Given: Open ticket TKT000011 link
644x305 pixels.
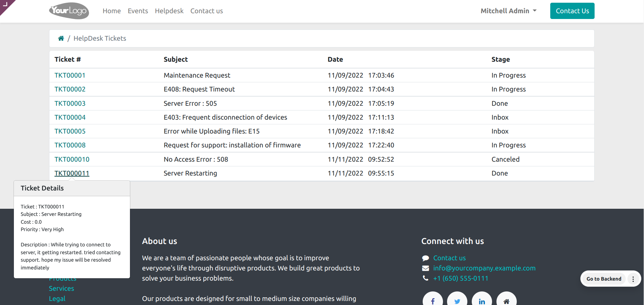Looking at the screenshot, I should [x=72, y=173].
